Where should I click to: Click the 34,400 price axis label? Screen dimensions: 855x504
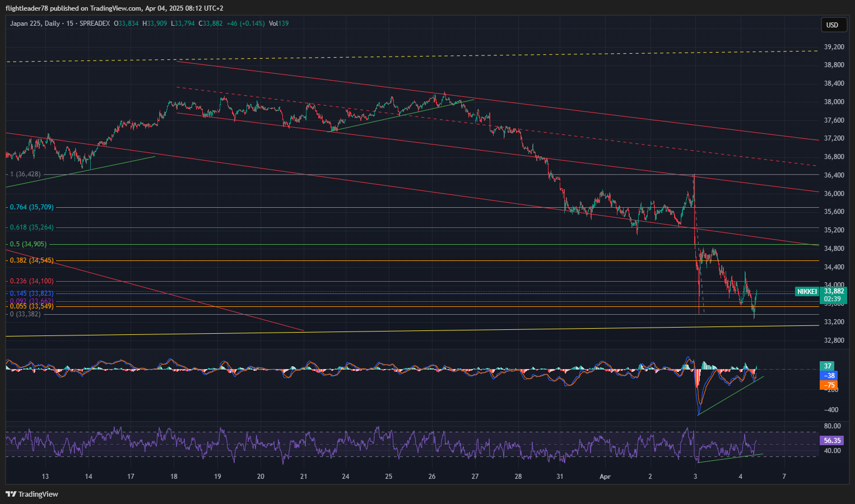834,267
